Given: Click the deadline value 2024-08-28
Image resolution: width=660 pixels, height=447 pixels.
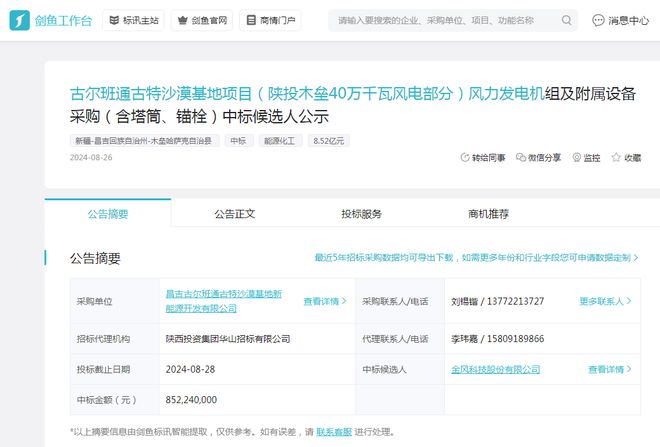Looking at the screenshot, I should [x=190, y=370].
